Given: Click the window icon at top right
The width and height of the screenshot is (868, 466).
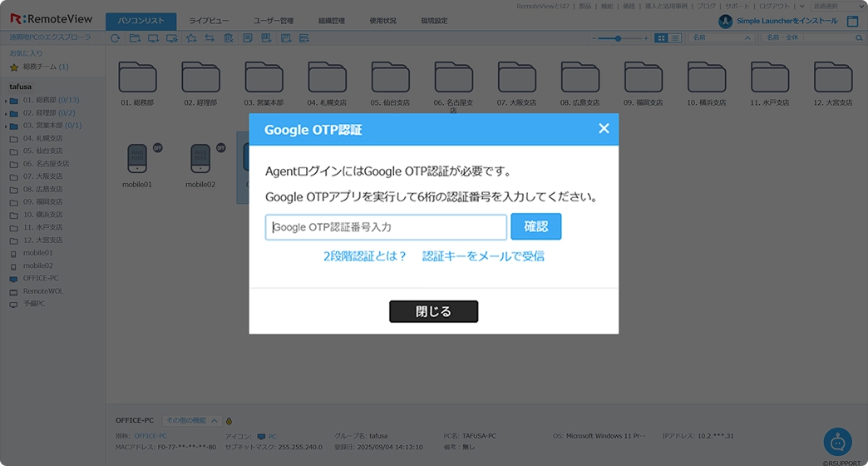Looking at the screenshot, I should [x=852, y=21].
